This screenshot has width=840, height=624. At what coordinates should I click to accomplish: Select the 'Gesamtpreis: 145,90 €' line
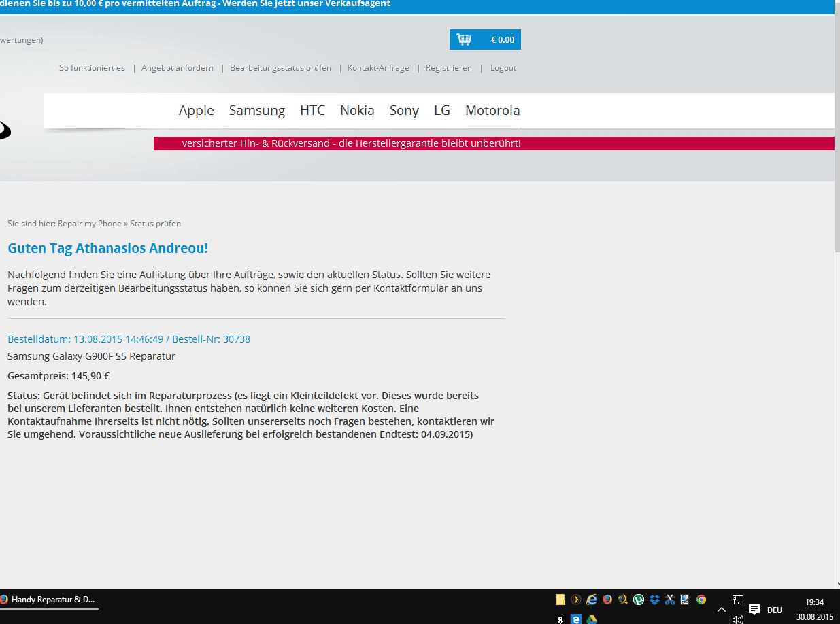[58, 376]
